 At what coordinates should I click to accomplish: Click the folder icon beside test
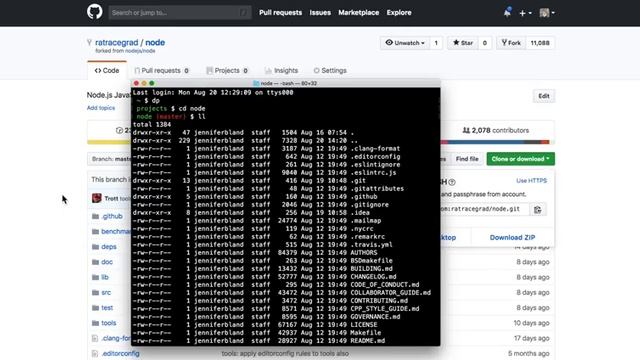click(96, 308)
